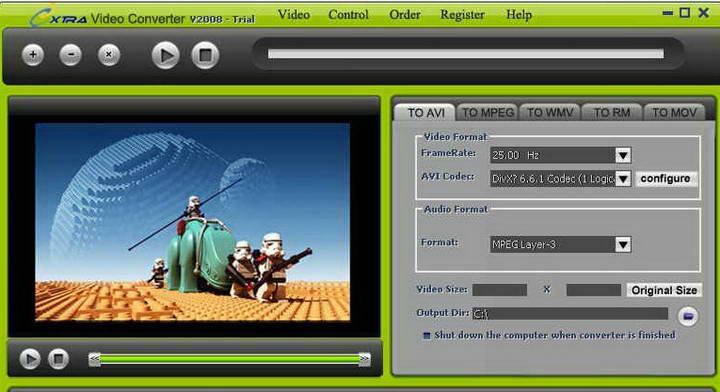This screenshot has width=720, height=392.
Task: Remove a file with the minus button
Action: tap(71, 55)
